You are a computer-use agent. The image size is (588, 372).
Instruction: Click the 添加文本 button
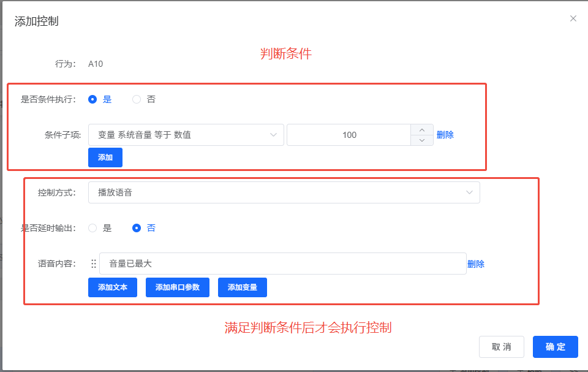coord(112,287)
